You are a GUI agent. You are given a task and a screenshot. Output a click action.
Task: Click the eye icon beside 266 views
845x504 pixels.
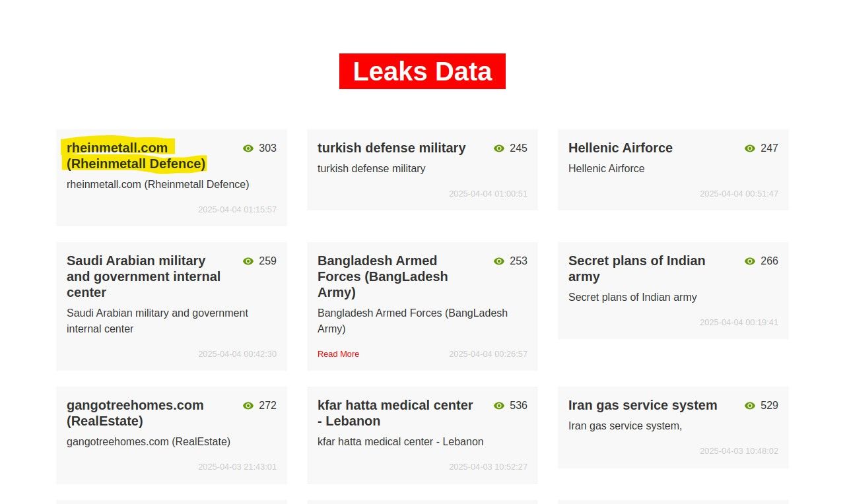pyautogui.click(x=750, y=261)
